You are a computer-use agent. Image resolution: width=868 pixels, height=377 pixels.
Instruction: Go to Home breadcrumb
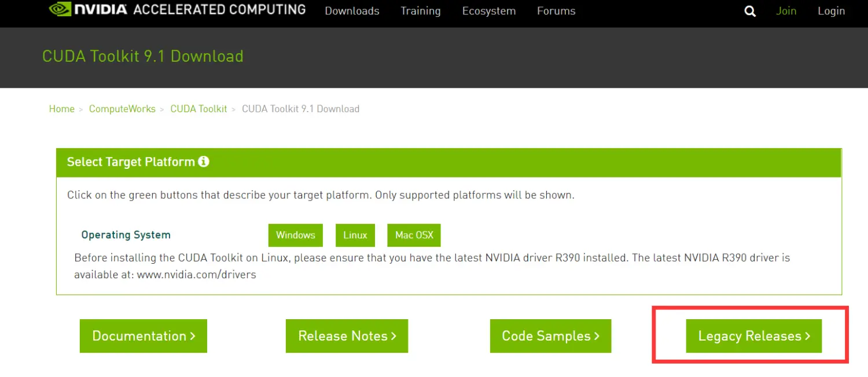click(x=62, y=109)
